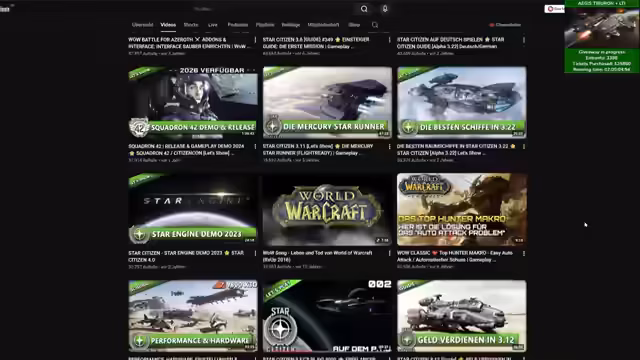This screenshot has height=360, width=640.
Task: Activate voice search microphone icon
Action: (384, 9)
